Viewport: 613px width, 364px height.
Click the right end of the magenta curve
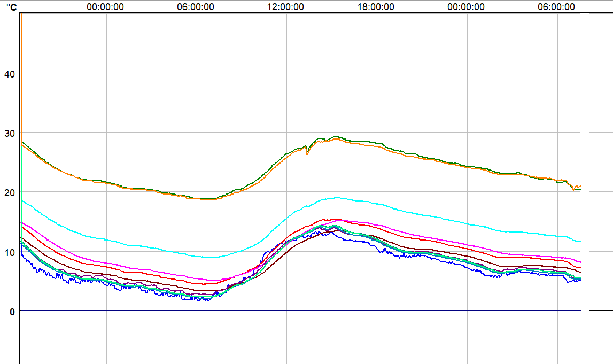point(580,262)
